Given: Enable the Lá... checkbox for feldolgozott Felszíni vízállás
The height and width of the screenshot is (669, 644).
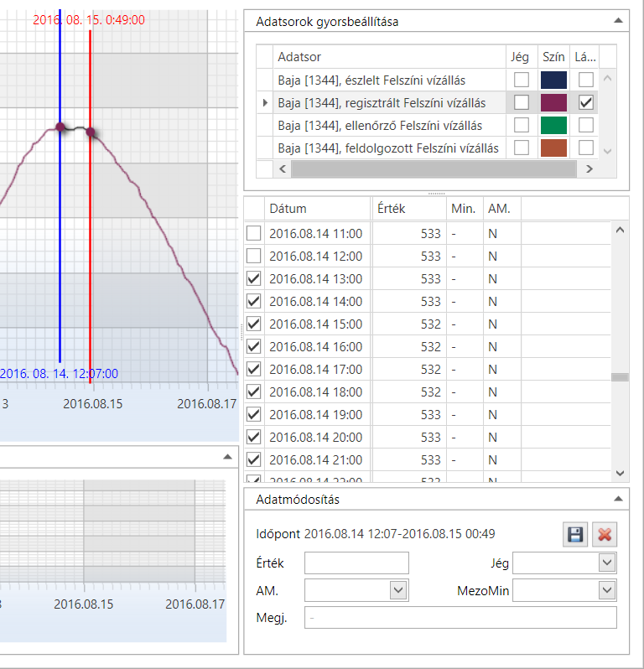Looking at the screenshot, I should (x=585, y=148).
